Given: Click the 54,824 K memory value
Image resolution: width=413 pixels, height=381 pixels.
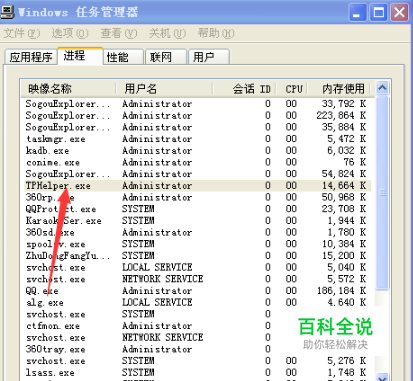Looking at the screenshot, I should coord(344,174).
